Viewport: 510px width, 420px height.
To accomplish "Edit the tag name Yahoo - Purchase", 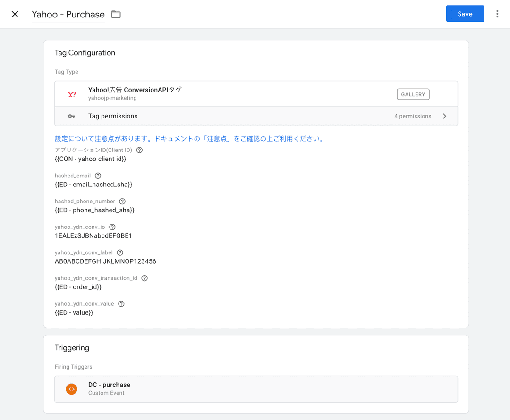I will pyautogui.click(x=68, y=15).
